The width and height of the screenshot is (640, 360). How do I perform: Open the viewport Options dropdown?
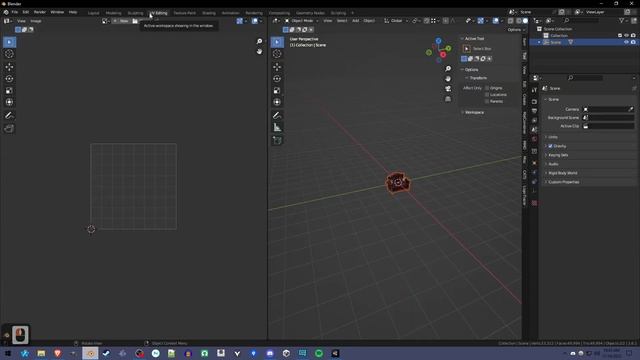pyautogui.click(x=516, y=30)
